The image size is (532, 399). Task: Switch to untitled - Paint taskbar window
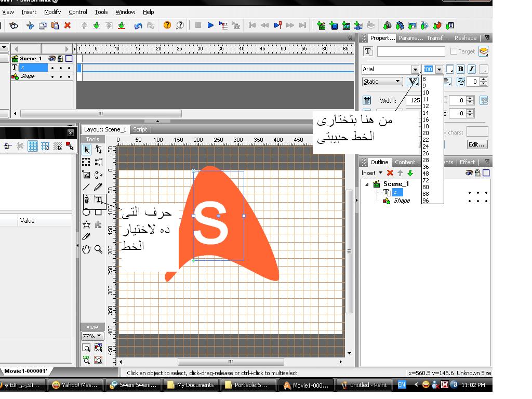tap(364, 385)
